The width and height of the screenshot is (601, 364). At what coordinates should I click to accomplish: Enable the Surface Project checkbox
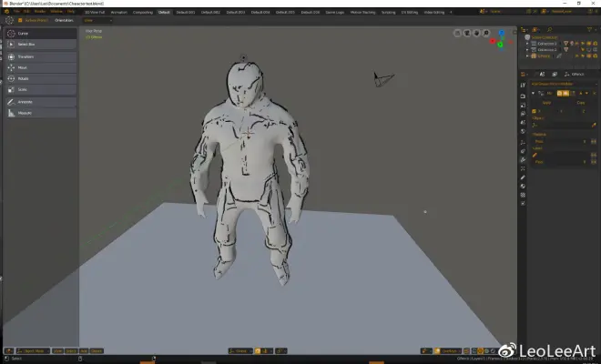click(x=20, y=20)
